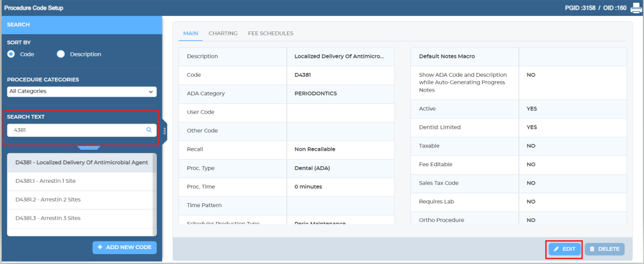Click the printer icon in header
This screenshot has height=264, width=644.
(636, 8)
